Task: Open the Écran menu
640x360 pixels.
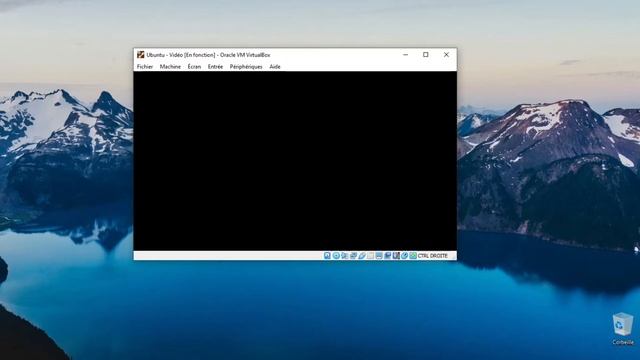Action: pyautogui.click(x=194, y=67)
